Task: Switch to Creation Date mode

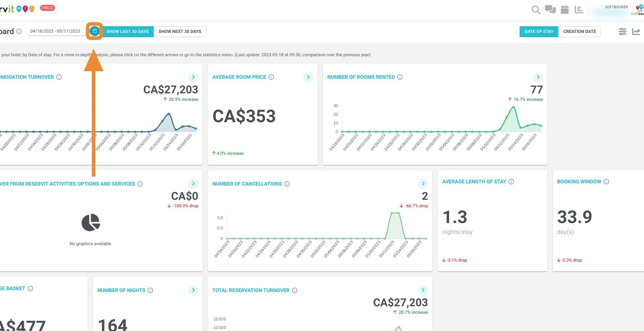Action: tap(580, 31)
